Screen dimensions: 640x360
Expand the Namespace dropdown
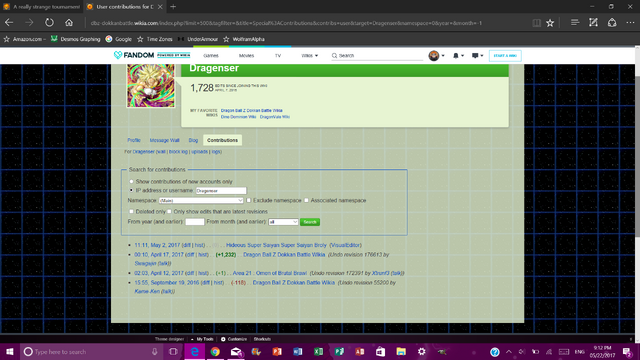click(x=201, y=200)
